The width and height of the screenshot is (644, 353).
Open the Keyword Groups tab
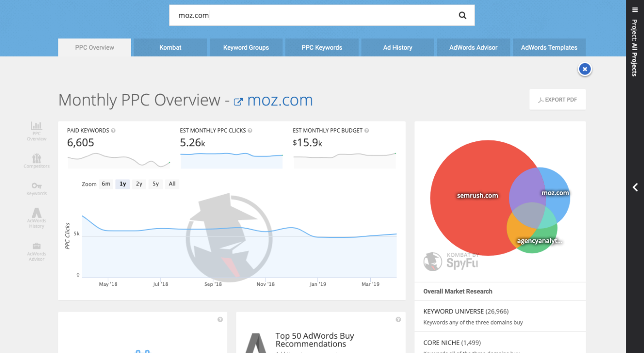(246, 47)
